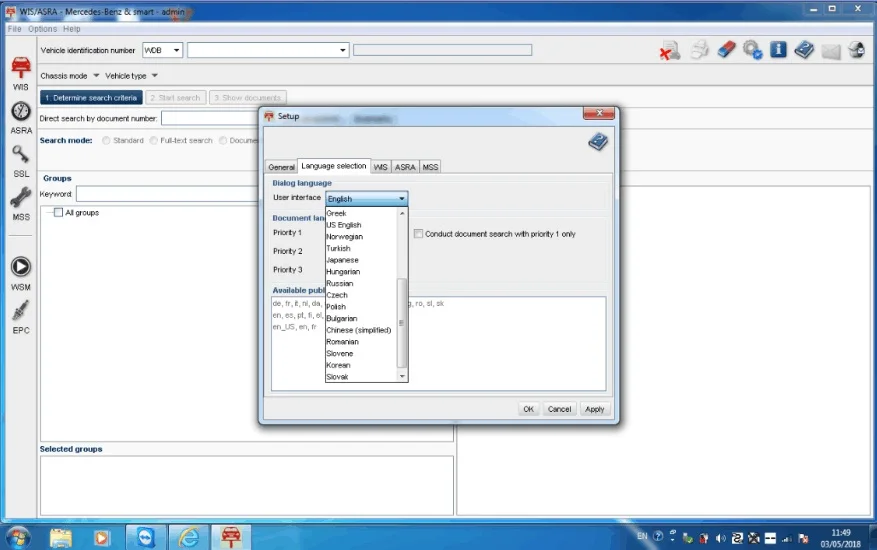Collapse the User interface English combo box
The image size is (877, 550).
coord(367,199)
